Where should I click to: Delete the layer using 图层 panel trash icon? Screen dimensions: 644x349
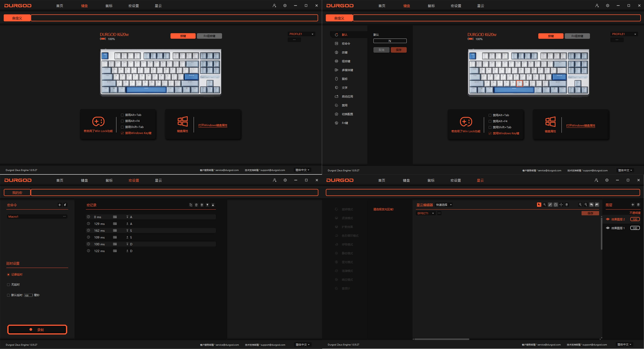pyautogui.click(x=638, y=205)
